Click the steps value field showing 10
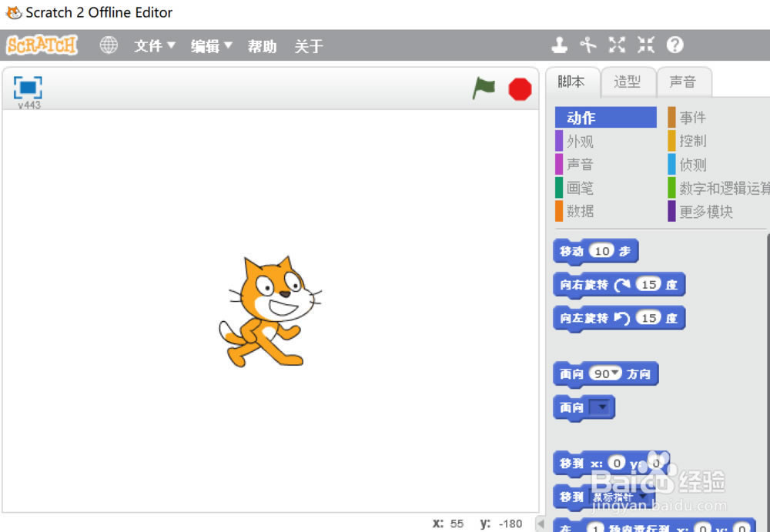This screenshot has height=532, width=770. pyautogui.click(x=601, y=251)
